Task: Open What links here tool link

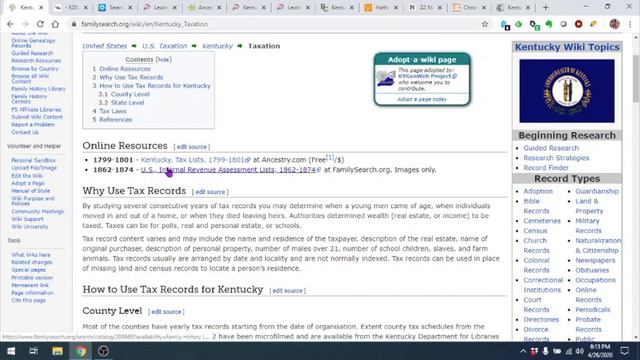Action: pos(31,255)
